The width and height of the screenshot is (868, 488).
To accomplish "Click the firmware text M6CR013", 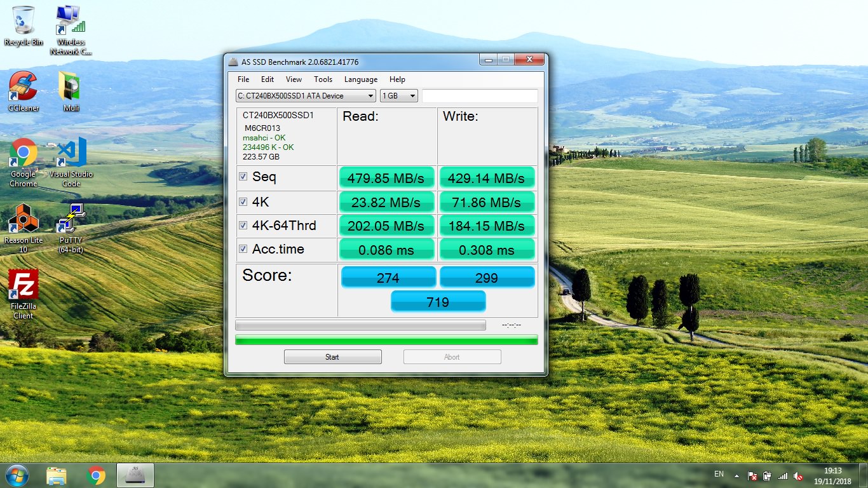I will pos(262,128).
